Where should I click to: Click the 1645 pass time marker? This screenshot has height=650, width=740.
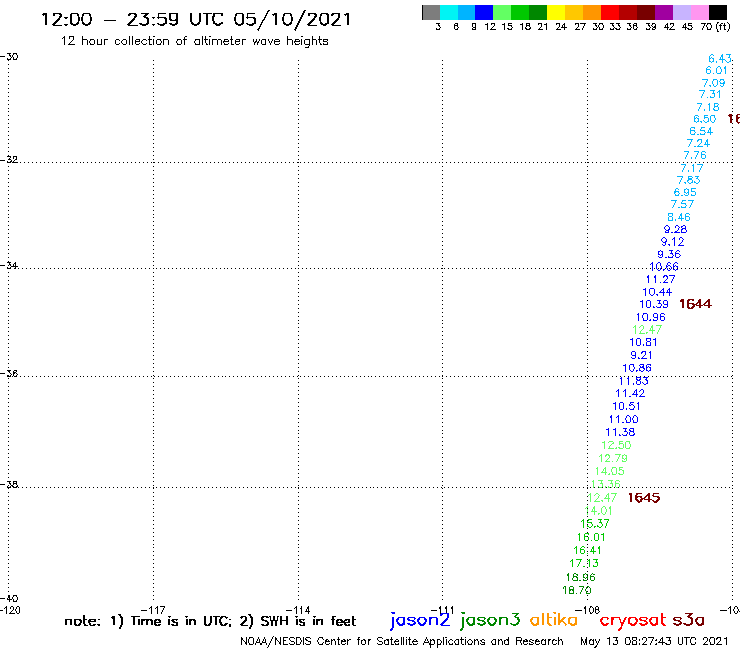coord(644,498)
